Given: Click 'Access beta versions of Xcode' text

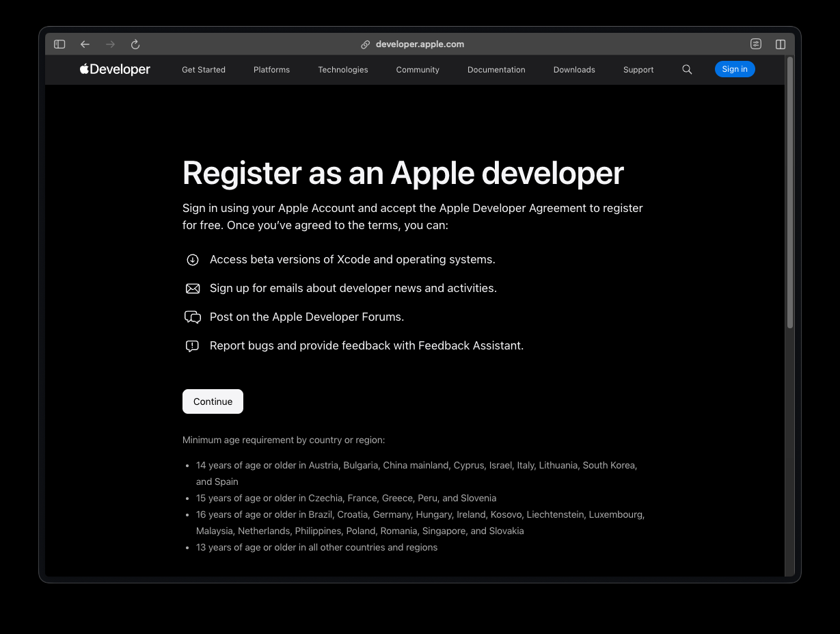Looking at the screenshot, I should point(353,260).
